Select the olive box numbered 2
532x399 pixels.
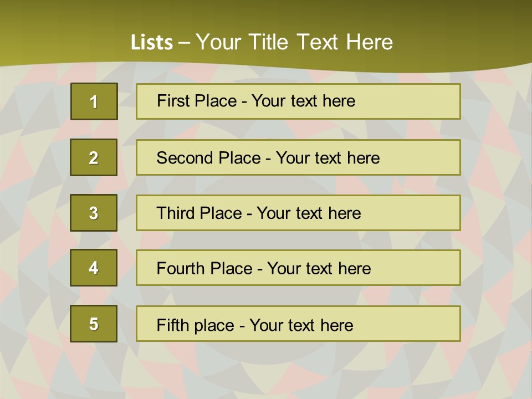(x=94, y=157)
